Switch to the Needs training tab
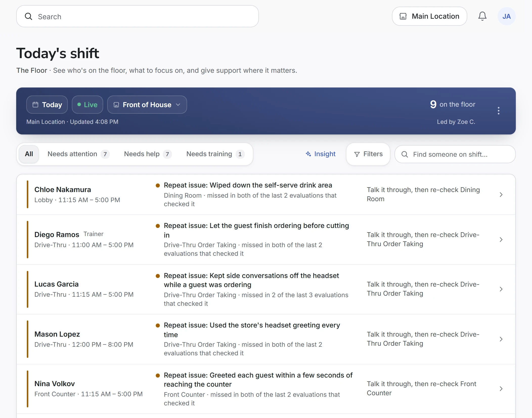Viewport: 532px width, 418px height. click(x=215, y=154)
